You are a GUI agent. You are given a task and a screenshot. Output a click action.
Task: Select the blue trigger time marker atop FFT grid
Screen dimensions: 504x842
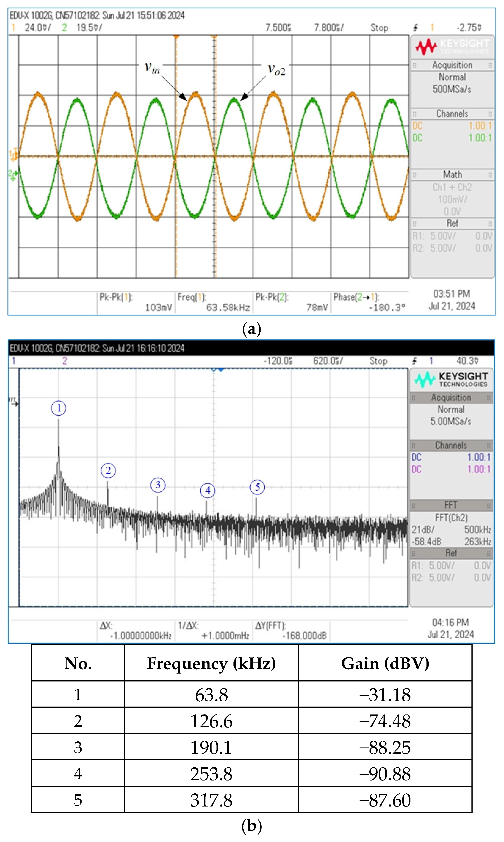[x=221, y=369]
